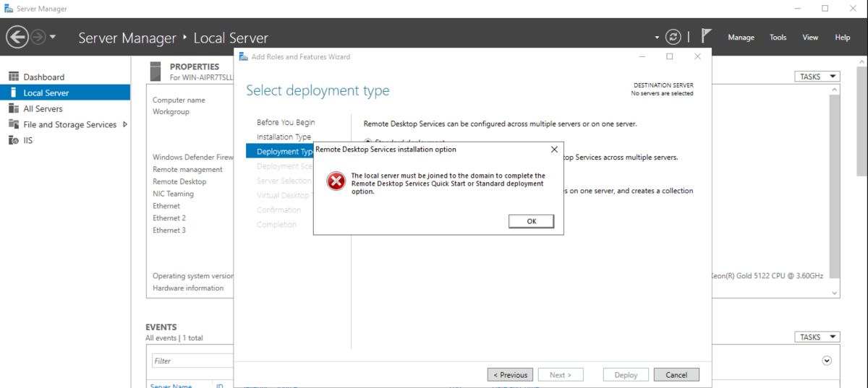Click the Remote Desktop property label
The width and height of the screenshot is (868, 388).
point(179,181)
